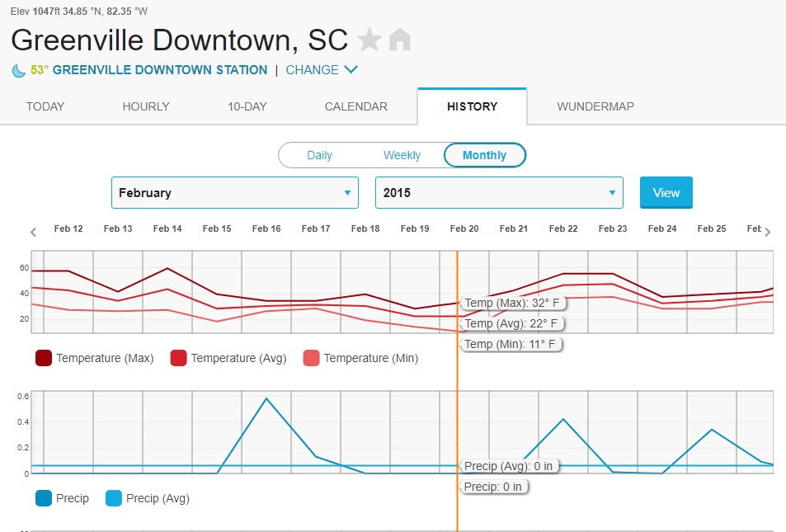Viewport: 786px width, 532px height.
Task: Click the moon weather icon
Action: (x=18, y=71)
